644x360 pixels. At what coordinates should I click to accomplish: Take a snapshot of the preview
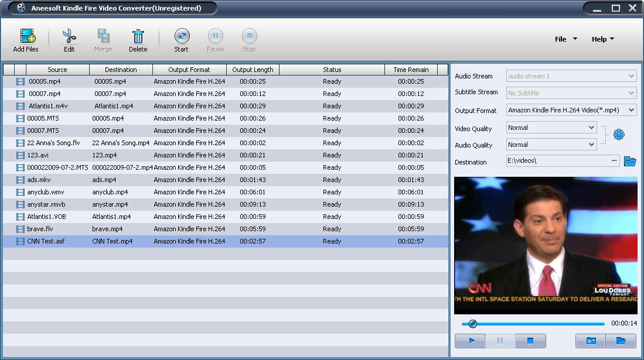point(591,341)
